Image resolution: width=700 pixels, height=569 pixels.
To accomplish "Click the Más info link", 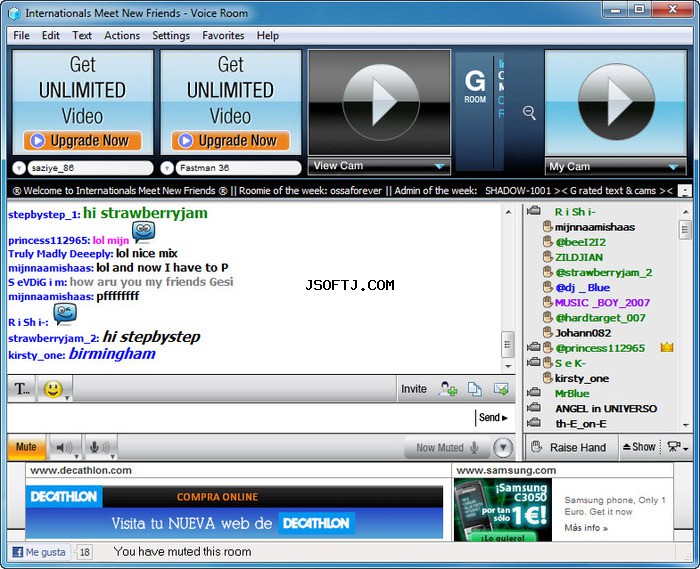I will (586, 528).
